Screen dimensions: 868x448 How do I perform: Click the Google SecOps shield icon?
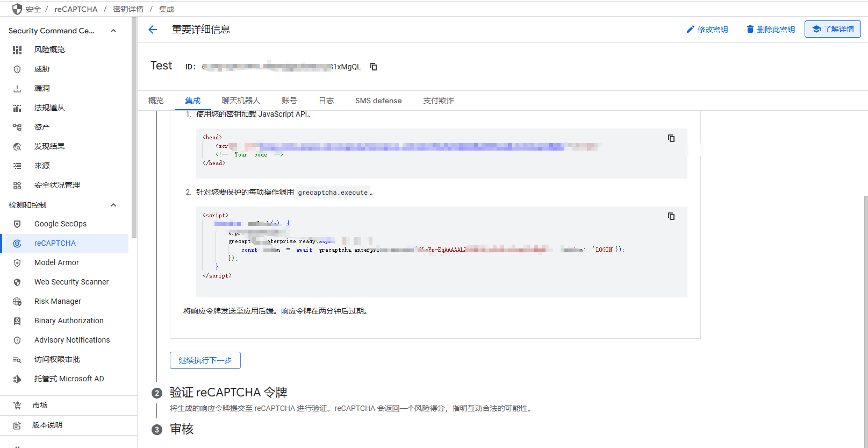17,224
